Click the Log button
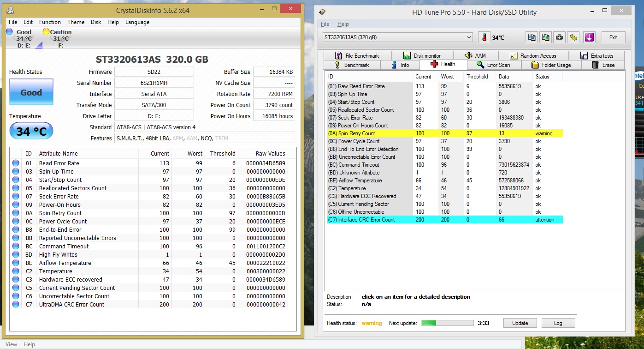The height and width of the screenshot is (349, 644). click(558, 323)
